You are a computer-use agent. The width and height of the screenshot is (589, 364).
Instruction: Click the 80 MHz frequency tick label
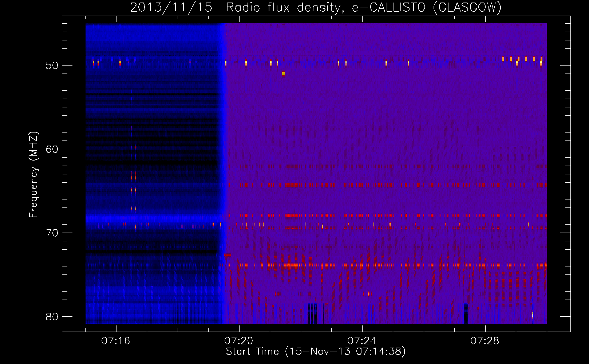tap(52, 317)
